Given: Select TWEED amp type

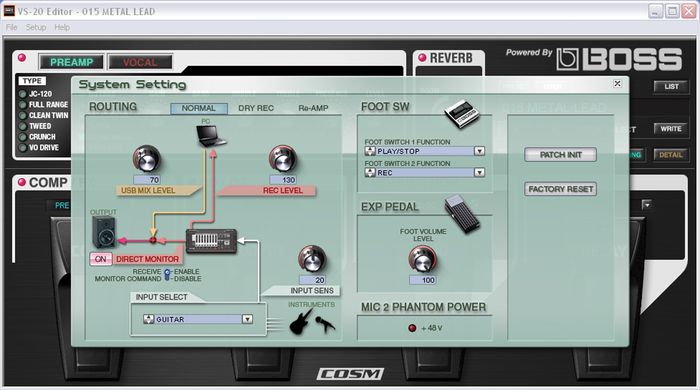Looking at the screenshot, I should 35,126.
